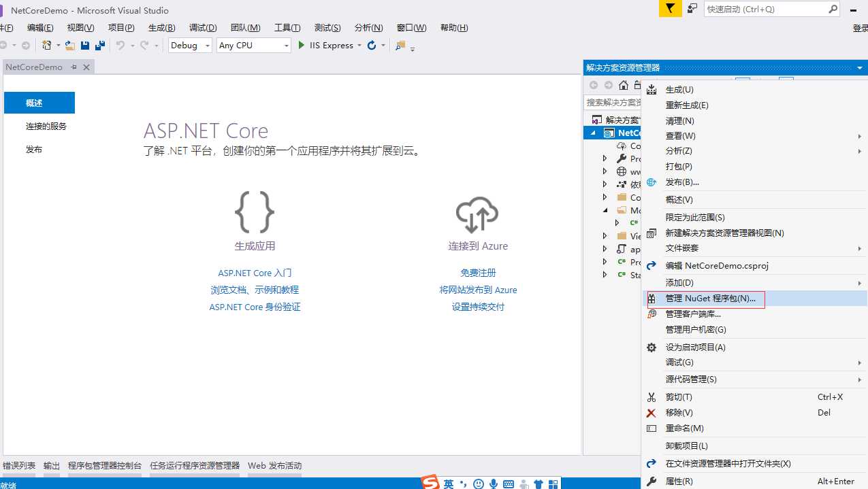Click the Find in Files toolbar icon
Screen dimensions: 868x489
click(x=400, y=46)
